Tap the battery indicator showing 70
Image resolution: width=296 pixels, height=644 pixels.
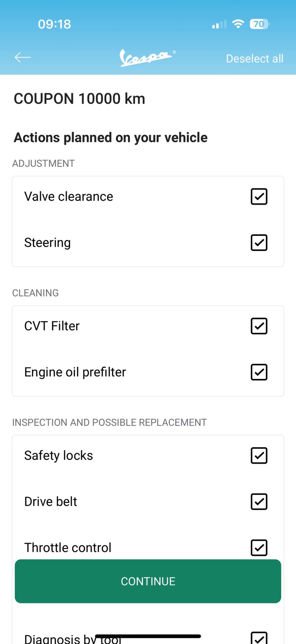[259, 24]
